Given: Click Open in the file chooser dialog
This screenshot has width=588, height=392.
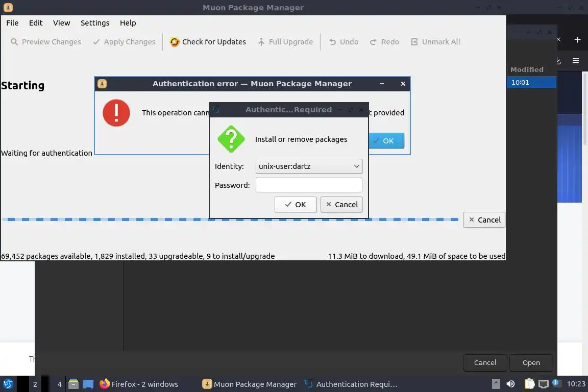Looking at the screenshot, I should pyautogui.click(x=531, y=363).
